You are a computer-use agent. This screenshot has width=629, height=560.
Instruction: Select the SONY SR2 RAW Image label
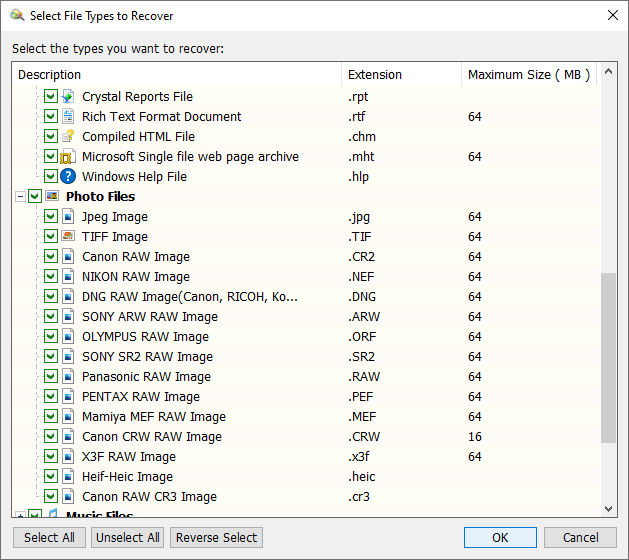(x=147, y=357)
